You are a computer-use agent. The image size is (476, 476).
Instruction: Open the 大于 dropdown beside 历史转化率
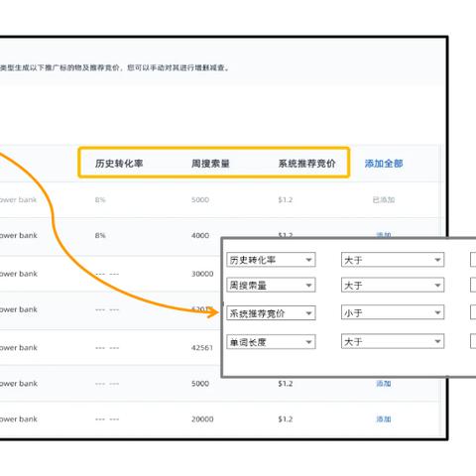[393, 260]
